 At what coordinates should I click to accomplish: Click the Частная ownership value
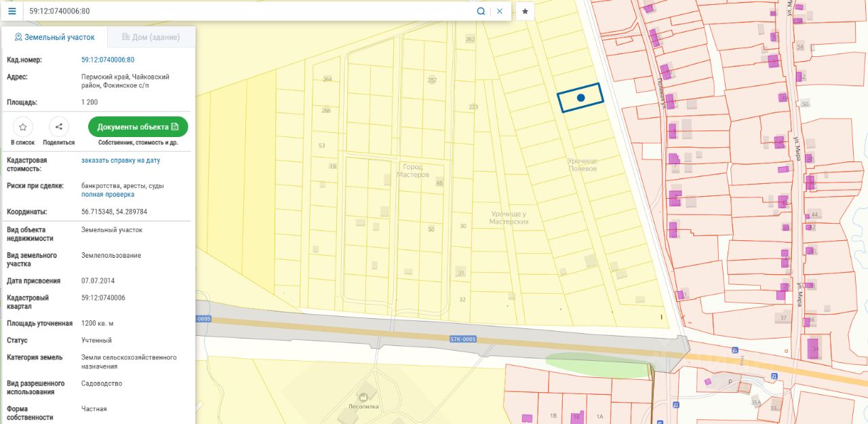pyautogui.click(x=94, y=409)
